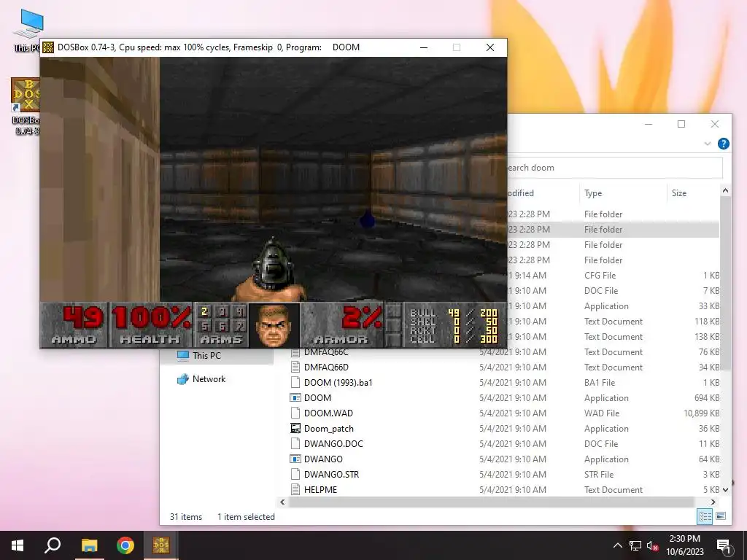
Task: Click the muted volume tray icon
Action: pos(652,545)
